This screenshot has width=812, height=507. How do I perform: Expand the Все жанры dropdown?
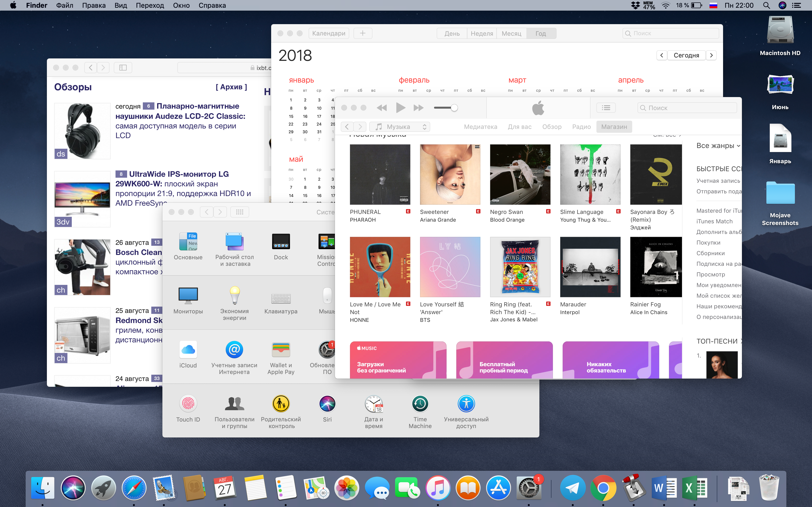coord(718,146)
